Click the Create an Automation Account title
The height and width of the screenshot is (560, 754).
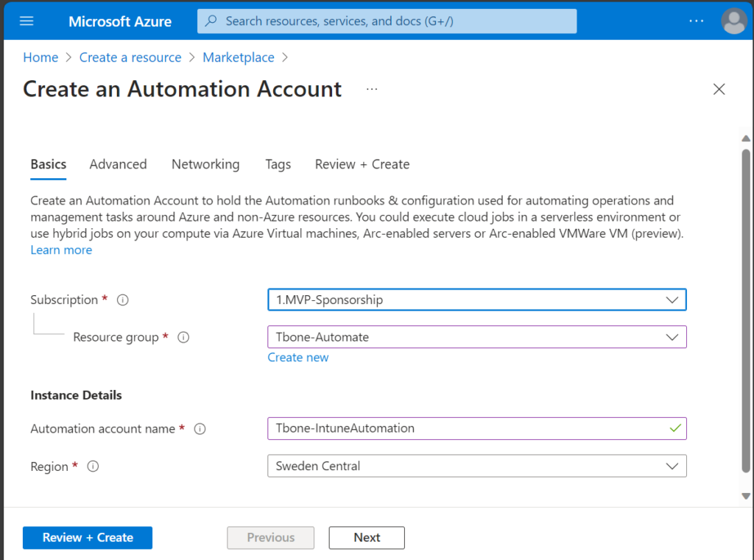[x=183, y=89]
